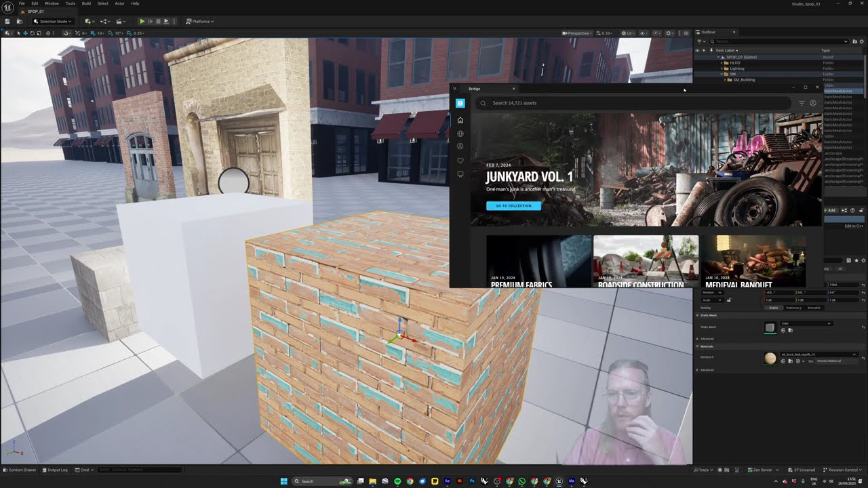Set Mobility to Stationary
868x488 pixels.
[793, 308]
